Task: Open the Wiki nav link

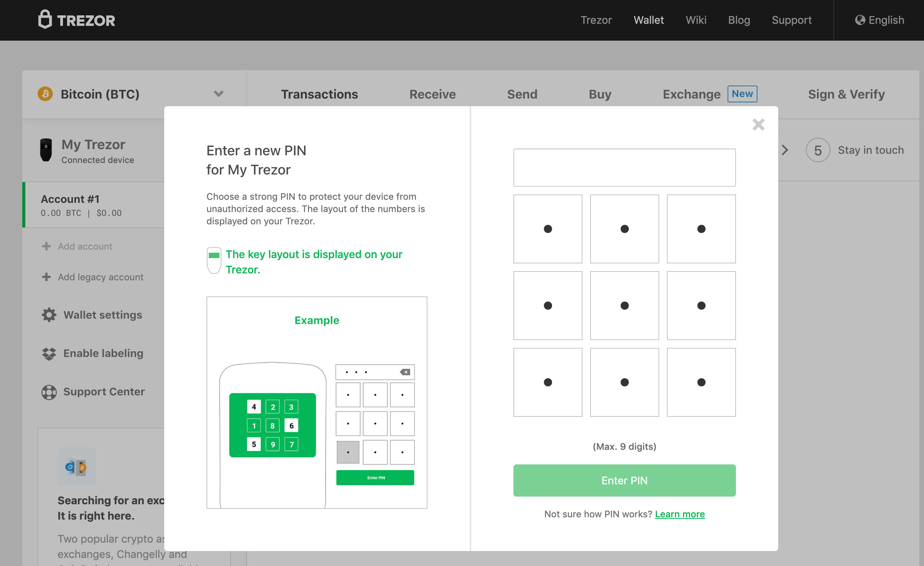Action: tap(696, 20)
